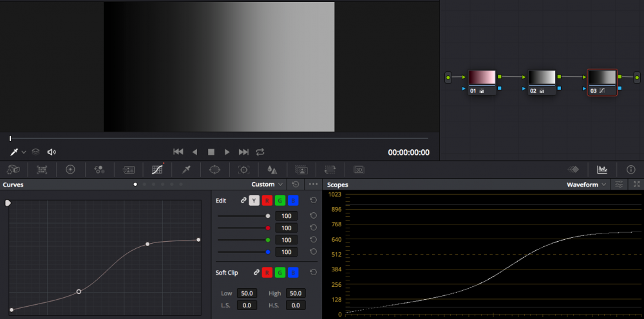This screenshot has height=319, width=644.
Task: Open the Color Wheels palette
Action: (71, 170)
